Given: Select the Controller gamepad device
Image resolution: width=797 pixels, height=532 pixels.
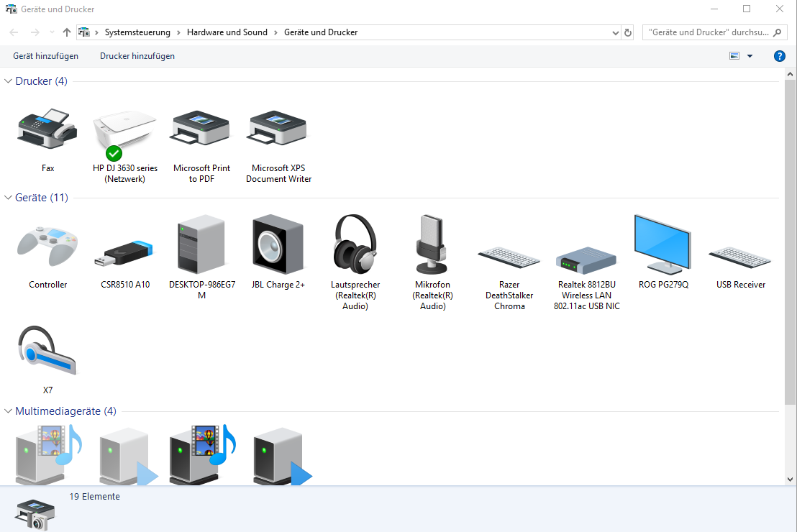Looking at the screenshot, I should (47, 247).
